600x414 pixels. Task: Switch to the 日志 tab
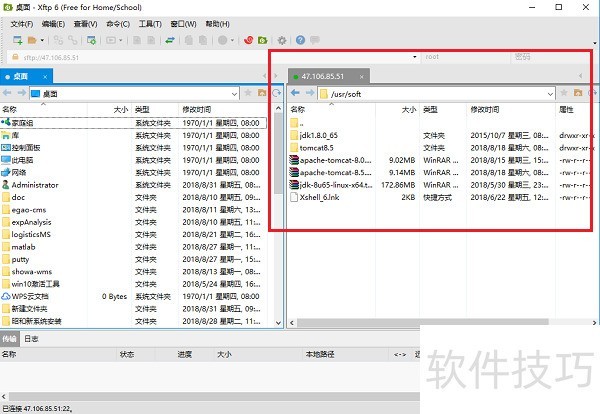pos(31,339)
